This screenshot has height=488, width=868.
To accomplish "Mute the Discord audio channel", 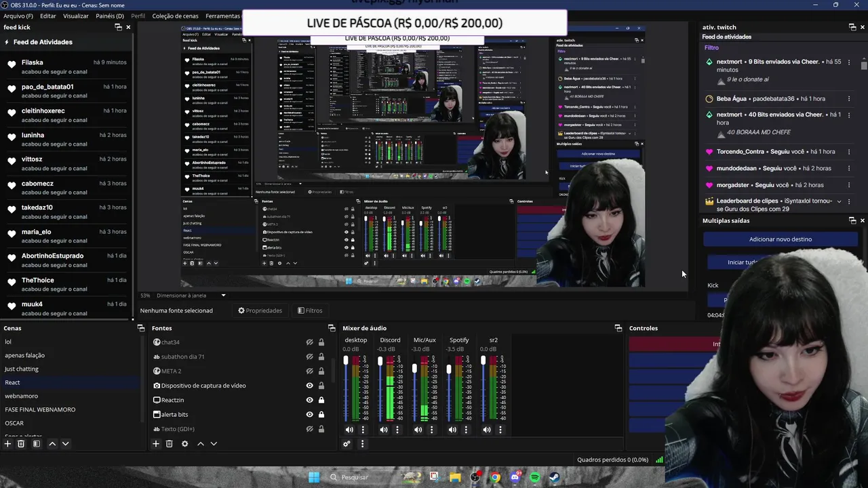I will 384,430.
